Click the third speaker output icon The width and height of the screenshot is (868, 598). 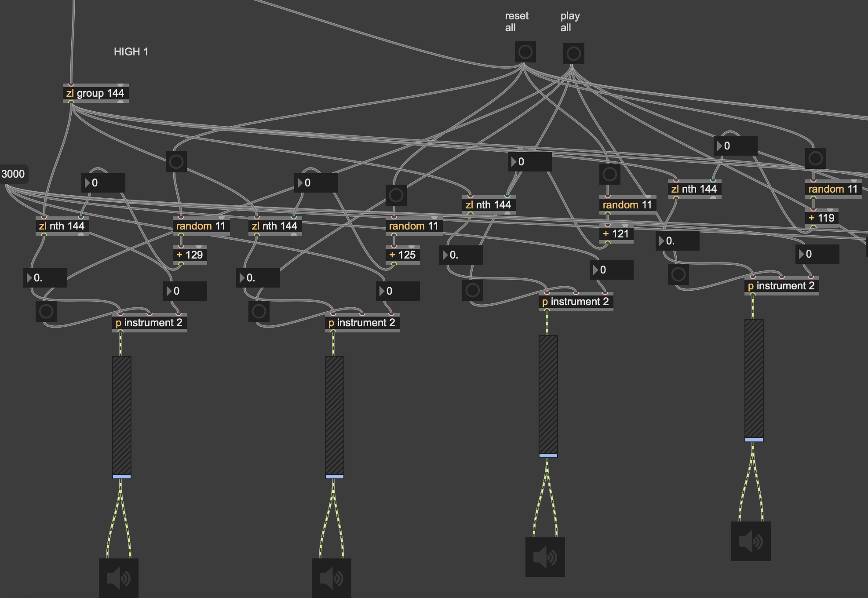coord(545,557)
